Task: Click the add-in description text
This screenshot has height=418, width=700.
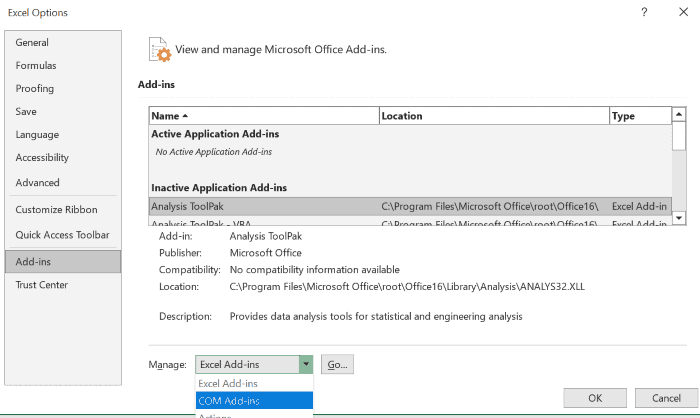Action: coord(376,317)
